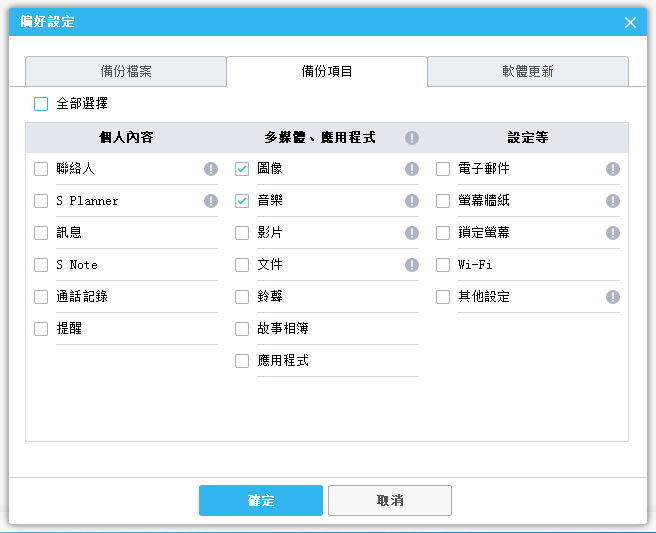Tick the 應用程式 checkbox
This screenshot has height=533, width=656.
242,361
